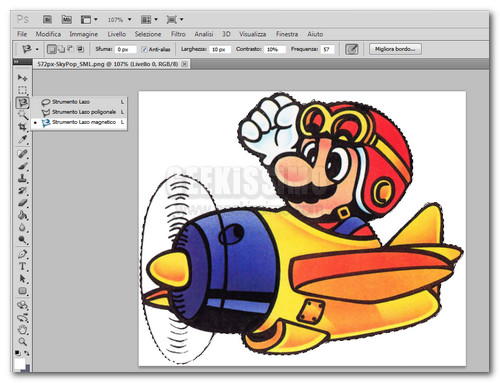Choose Subtract from selection mode

[x=71, y=49]
